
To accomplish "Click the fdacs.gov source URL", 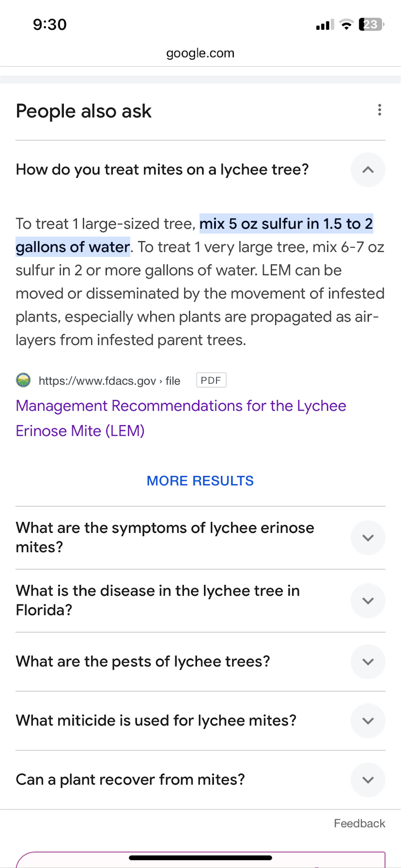I will (x=109, y=381).
